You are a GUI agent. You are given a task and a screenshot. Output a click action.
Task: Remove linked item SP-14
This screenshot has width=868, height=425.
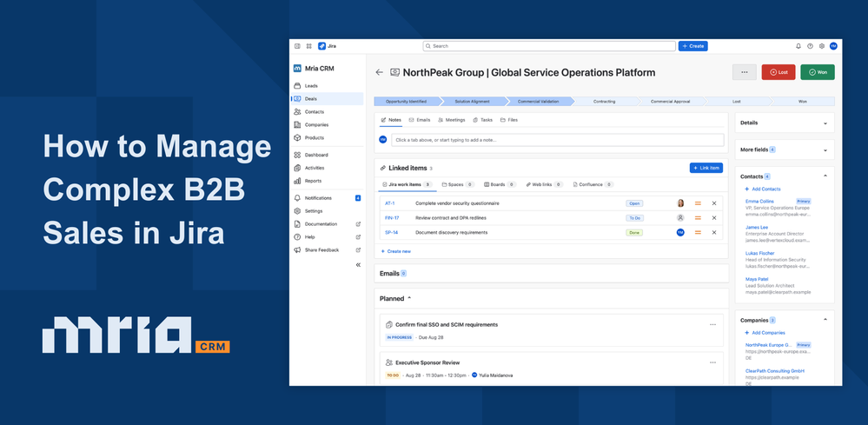(x=714, y=232)
